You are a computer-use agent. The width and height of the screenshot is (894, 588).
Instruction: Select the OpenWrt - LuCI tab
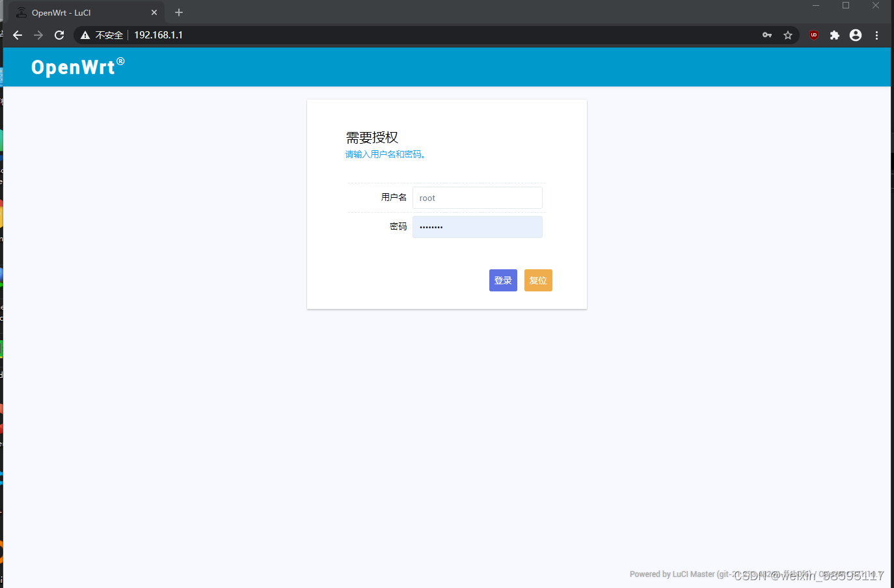tap(85, 12)
